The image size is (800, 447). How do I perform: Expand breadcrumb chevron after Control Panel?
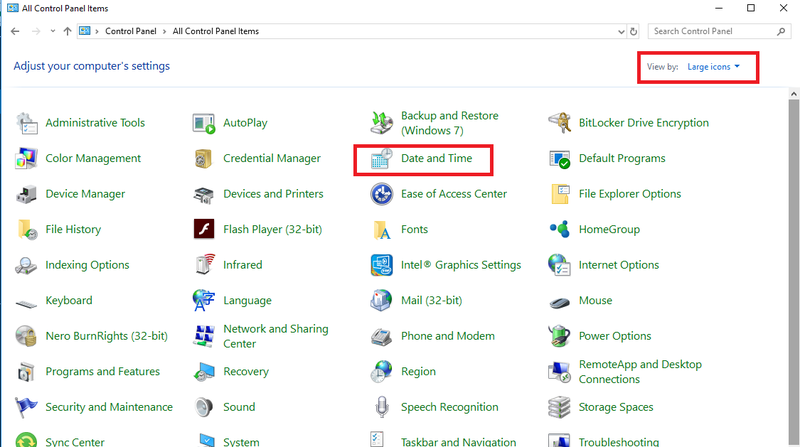tap(164, 32)
